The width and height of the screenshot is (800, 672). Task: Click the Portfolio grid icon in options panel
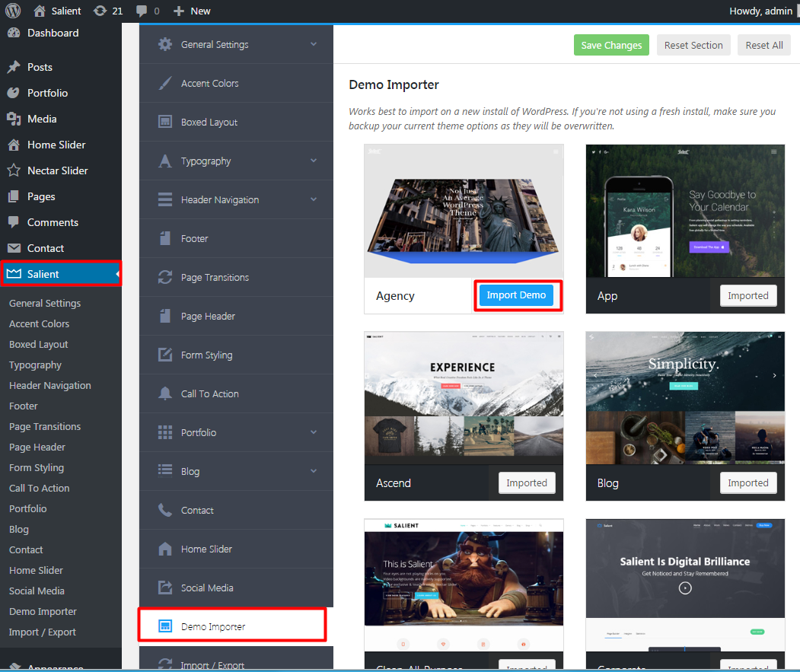click(165, 432)
